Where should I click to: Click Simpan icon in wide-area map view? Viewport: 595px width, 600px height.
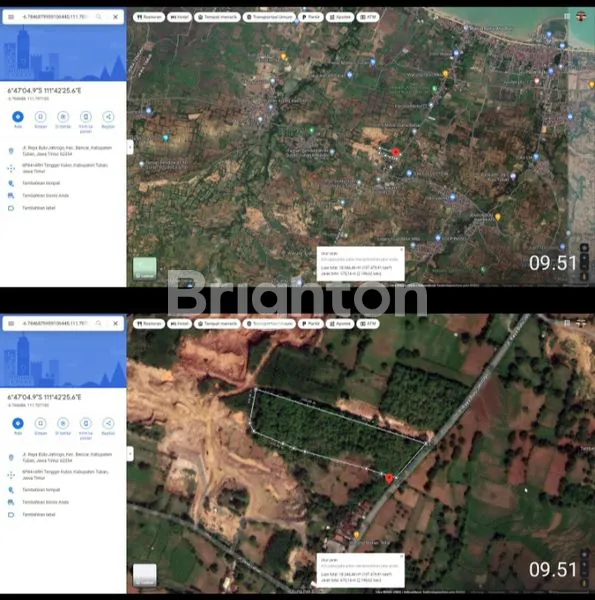(41, 117)
